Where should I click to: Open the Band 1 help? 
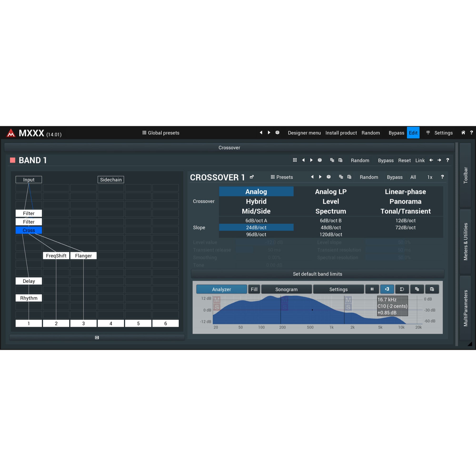coord(447,160)
